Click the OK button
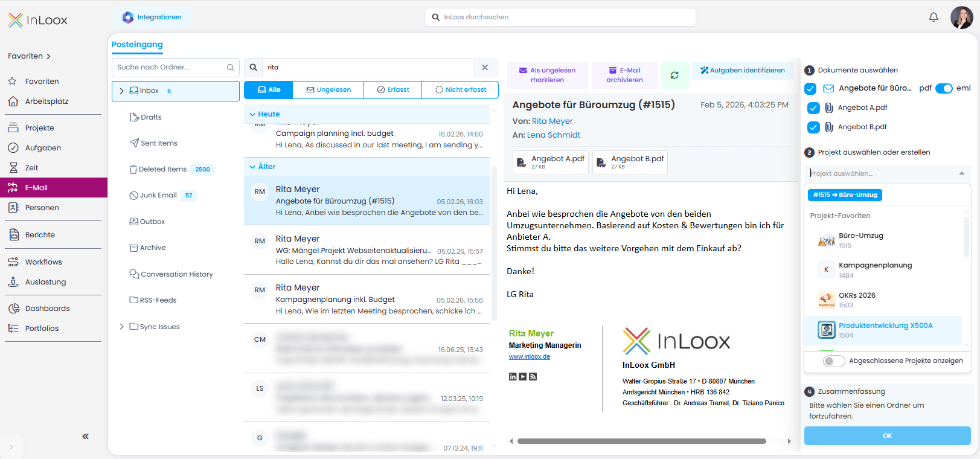The height and width of the screenshot is (459, 980). [887, 435]
